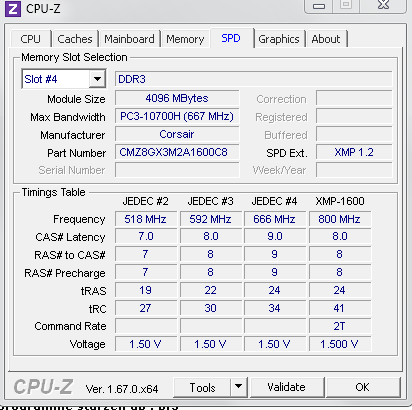
Task: Click the 666 MHz frequency cell
Action: [x=275, y=219]
